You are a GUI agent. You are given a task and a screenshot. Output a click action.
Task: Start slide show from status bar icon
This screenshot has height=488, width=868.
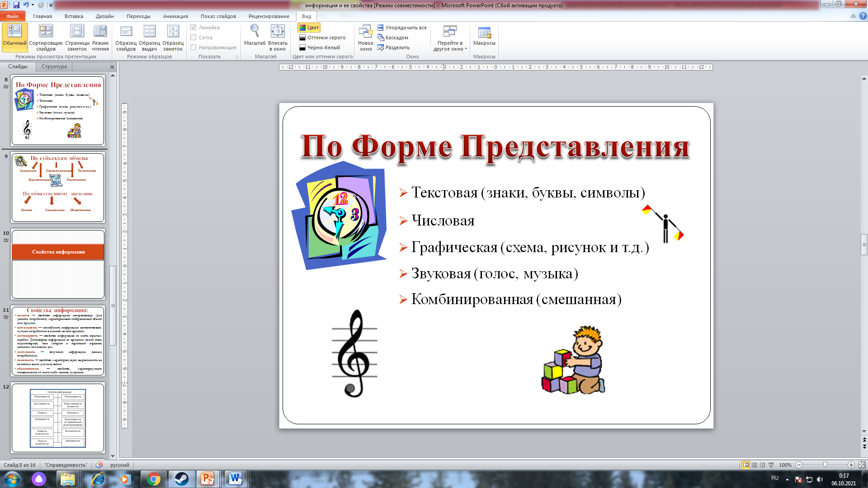(771, 465)
